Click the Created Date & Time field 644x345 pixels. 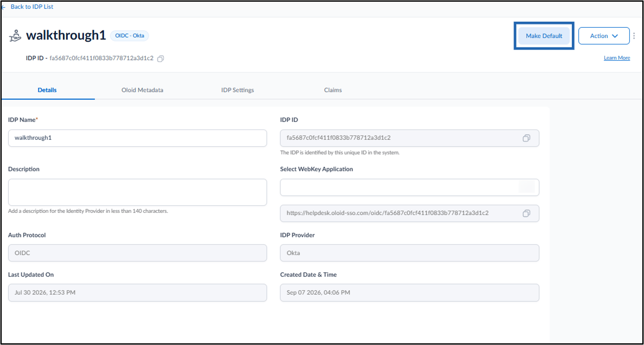pyautogui.click(x=410, y=292)
